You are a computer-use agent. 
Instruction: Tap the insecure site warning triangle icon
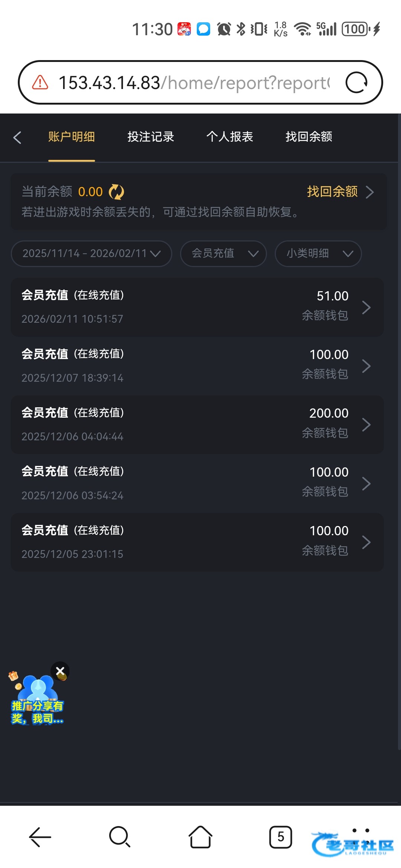(40, 82)
